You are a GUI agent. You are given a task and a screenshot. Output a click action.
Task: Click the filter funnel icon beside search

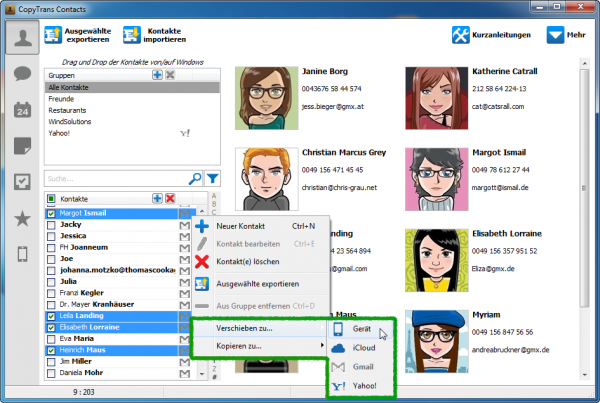point(212,179)
